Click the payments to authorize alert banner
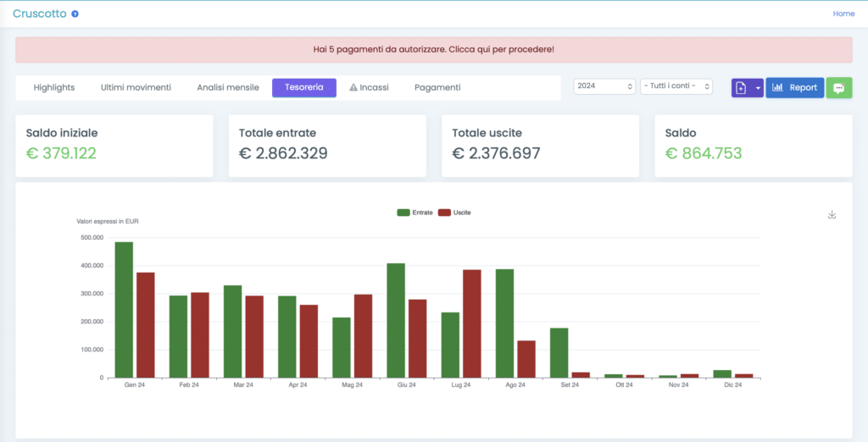The height and width of the screenshot is (442, 868). [x=433, y=49]
